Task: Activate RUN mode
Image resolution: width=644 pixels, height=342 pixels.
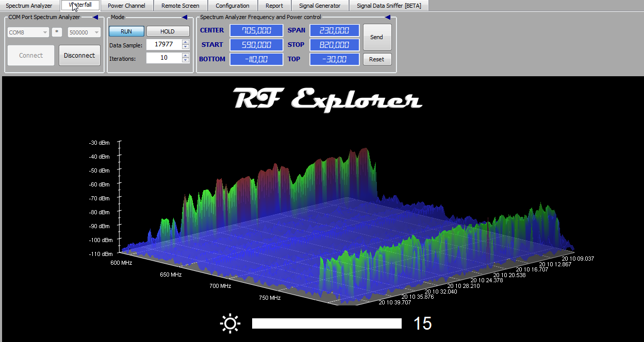Action: (126, 31)
